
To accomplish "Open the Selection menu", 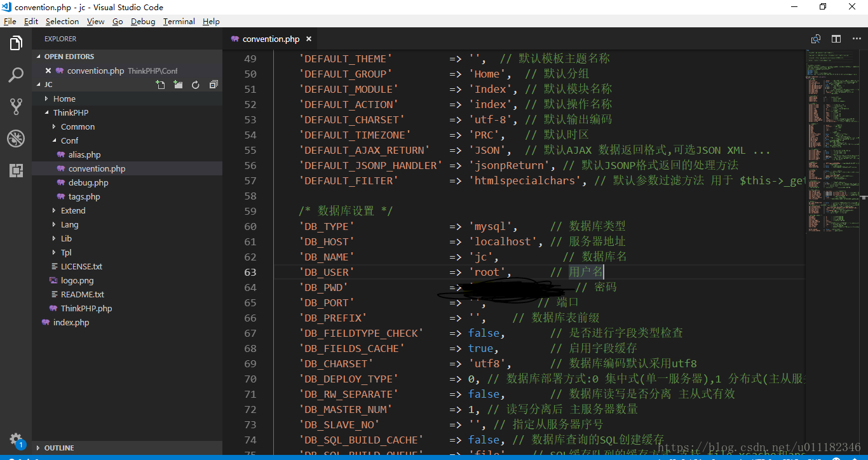I will 62,21.
